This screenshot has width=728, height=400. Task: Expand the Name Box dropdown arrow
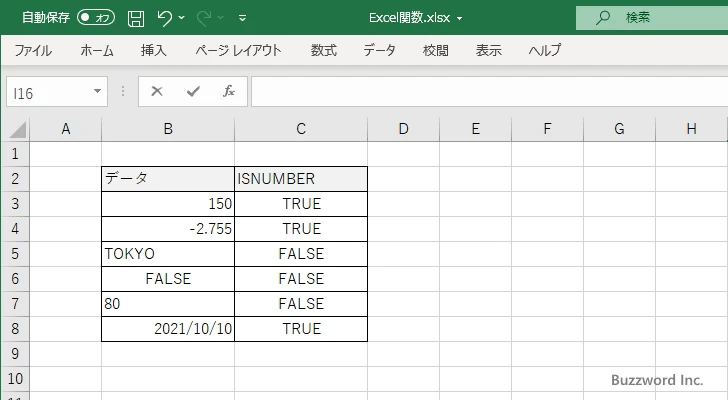(x=98, y=91)
